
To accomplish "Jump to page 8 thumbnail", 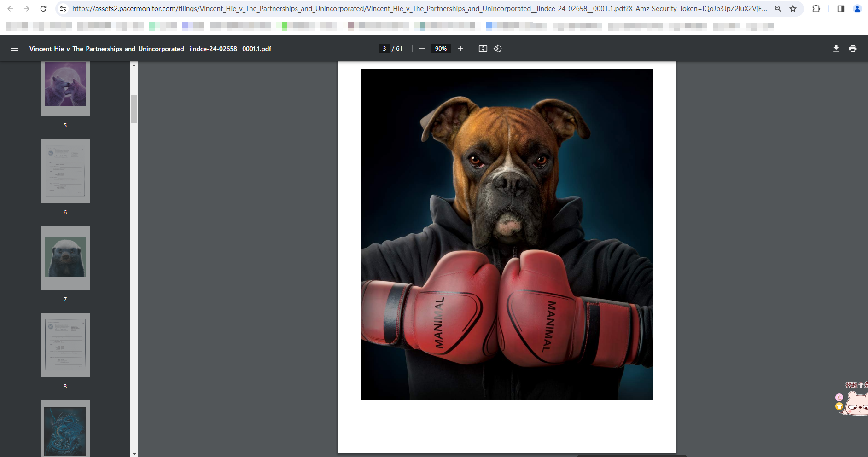I will (x=65, y=345).
